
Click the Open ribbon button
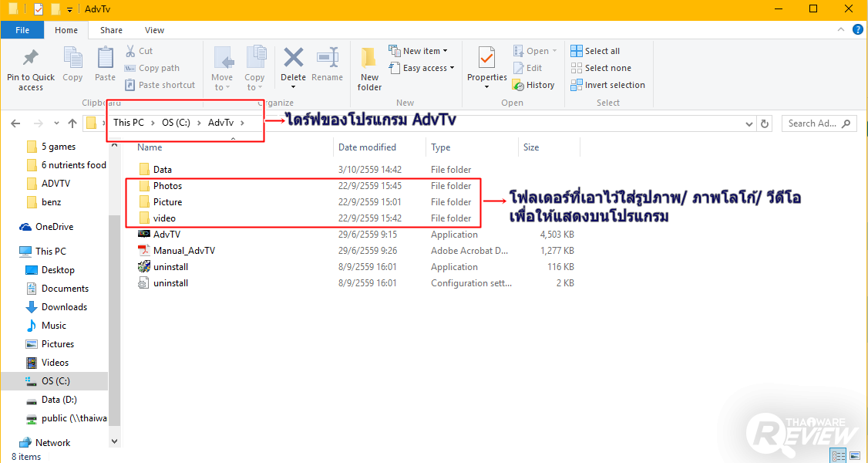[535, 51]
